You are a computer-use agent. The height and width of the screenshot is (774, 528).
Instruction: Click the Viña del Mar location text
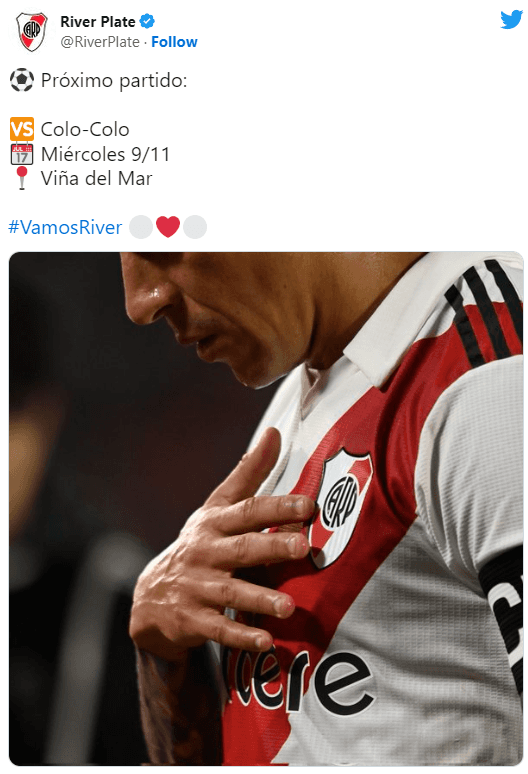[97, 178]
